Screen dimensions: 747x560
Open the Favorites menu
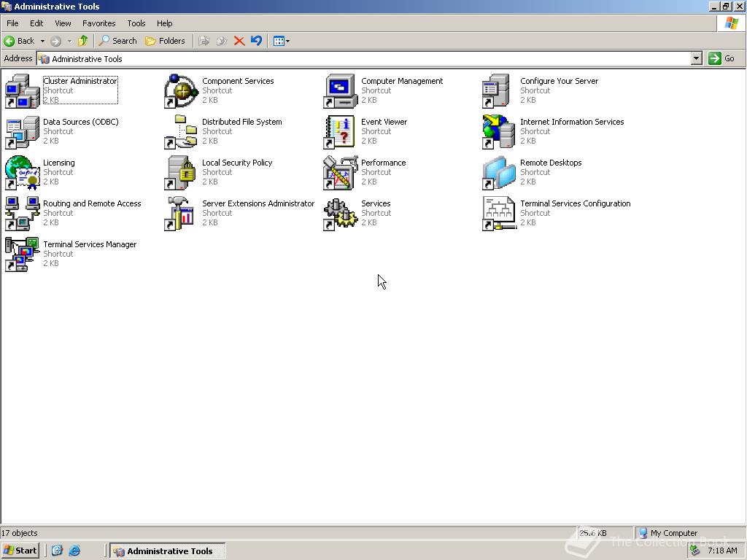point(98,23)
